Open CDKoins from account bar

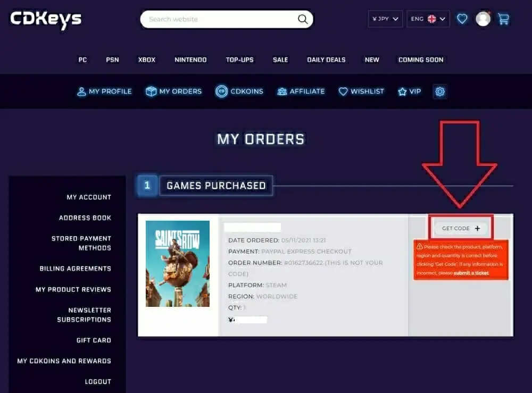tap(239, 91)
